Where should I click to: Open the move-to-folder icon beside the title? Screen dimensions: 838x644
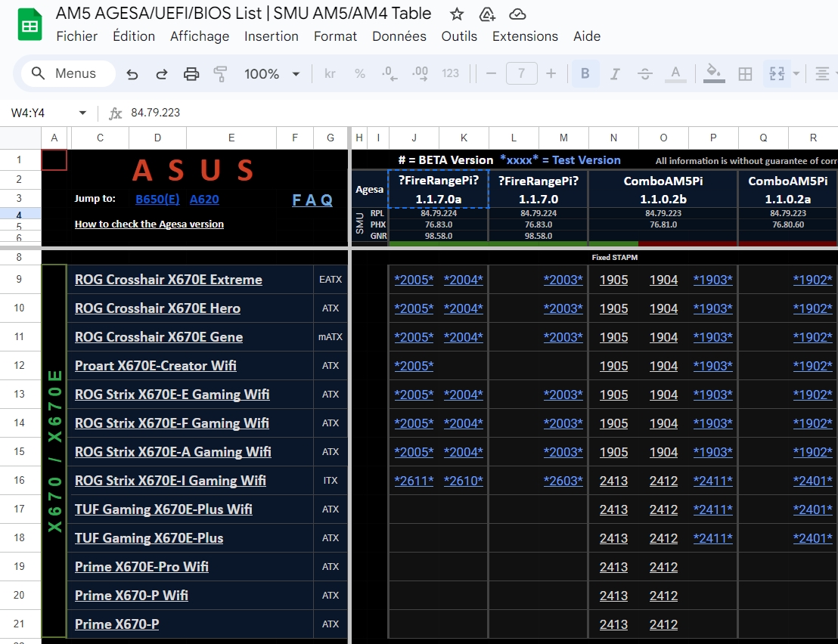(487, 14)
